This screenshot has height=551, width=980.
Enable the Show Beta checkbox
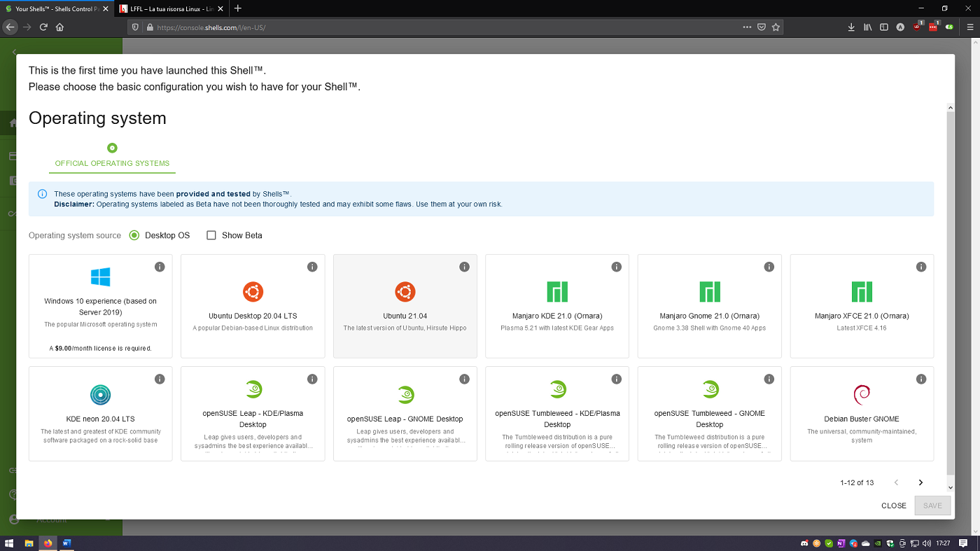click(211, 235)
